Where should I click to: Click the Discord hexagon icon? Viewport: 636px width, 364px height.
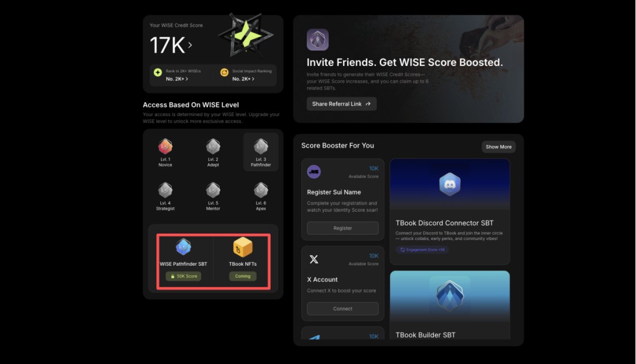(450, 184)
